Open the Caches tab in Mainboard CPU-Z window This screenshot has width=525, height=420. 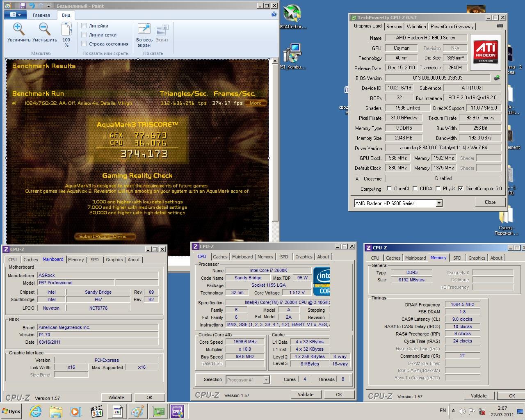(x=31, y=260)
